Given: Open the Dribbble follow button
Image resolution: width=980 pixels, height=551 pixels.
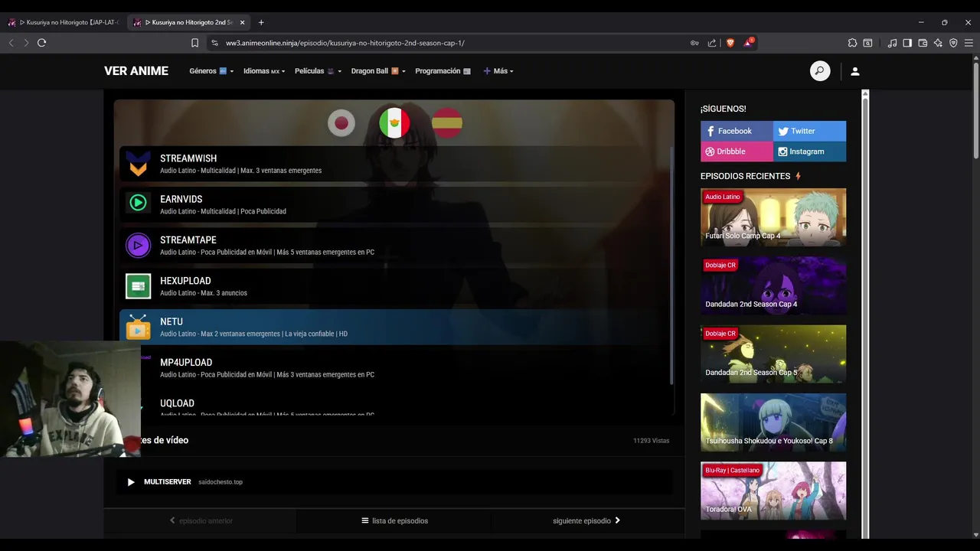Looking at the screenshot, I should tap(737, 152).
